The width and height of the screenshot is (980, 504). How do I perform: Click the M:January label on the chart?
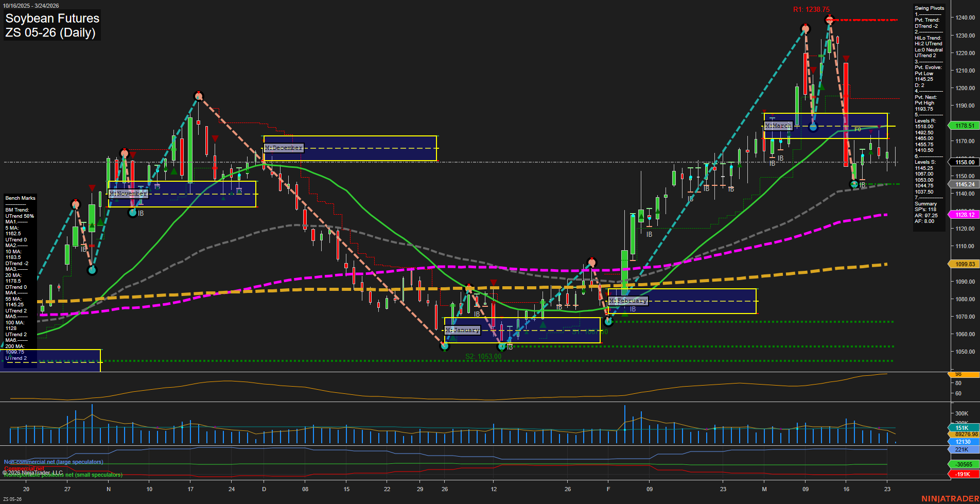(462, 330)
